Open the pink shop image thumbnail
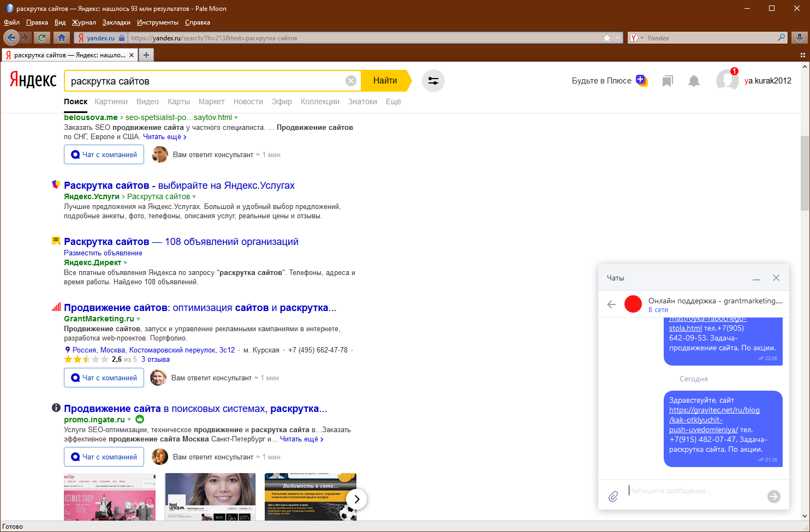810x532 pixels. [x=110, y=497]
